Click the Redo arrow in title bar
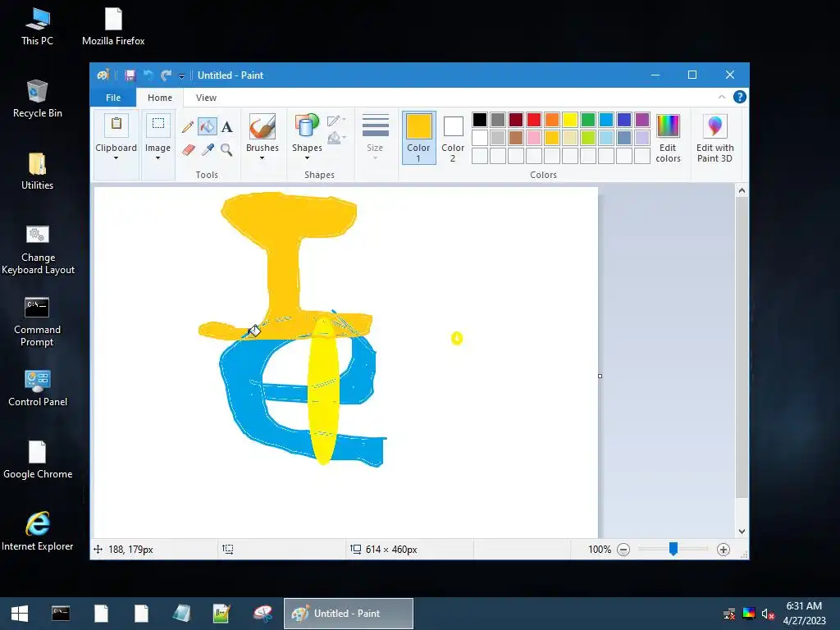The image size is (840, 630). pos(166,75)
